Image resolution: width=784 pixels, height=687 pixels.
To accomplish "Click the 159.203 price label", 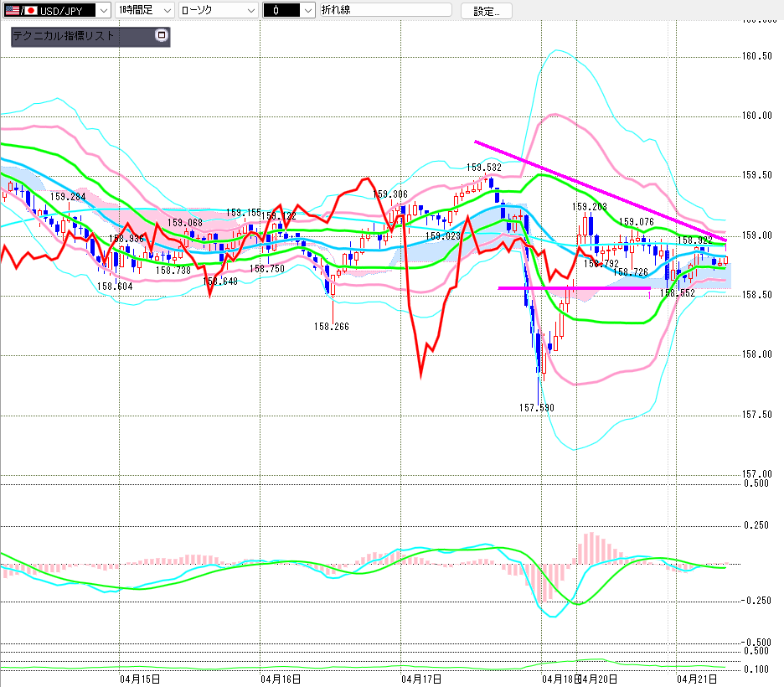I will coord(590,206).
